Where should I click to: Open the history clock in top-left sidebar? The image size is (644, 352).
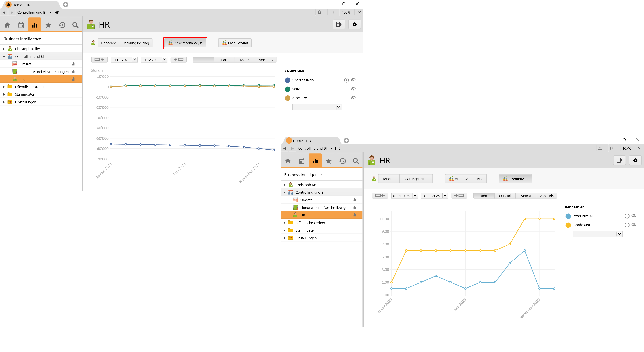pyautogui.click(x=62, y=25)
